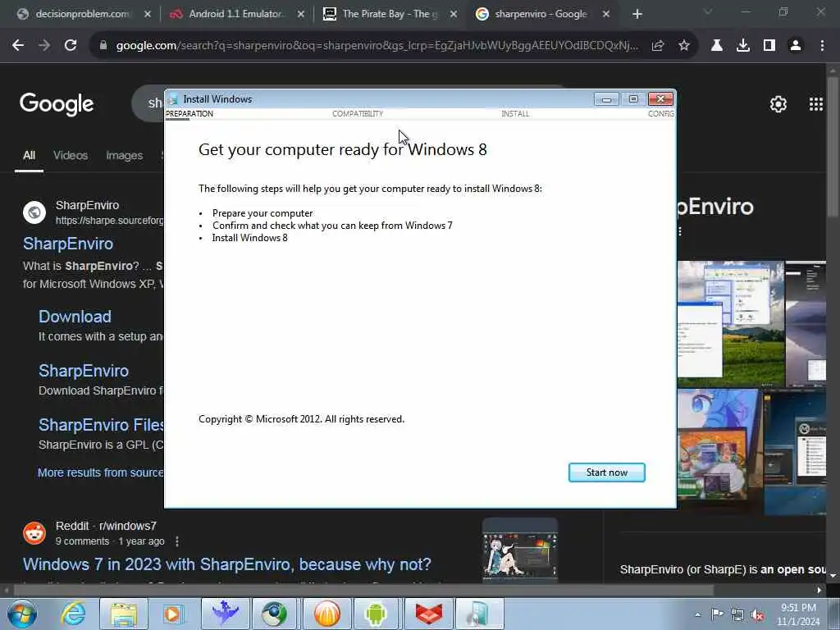Open Chrome three-dot menu
The image size is (840, 630).
pos(822,46)
